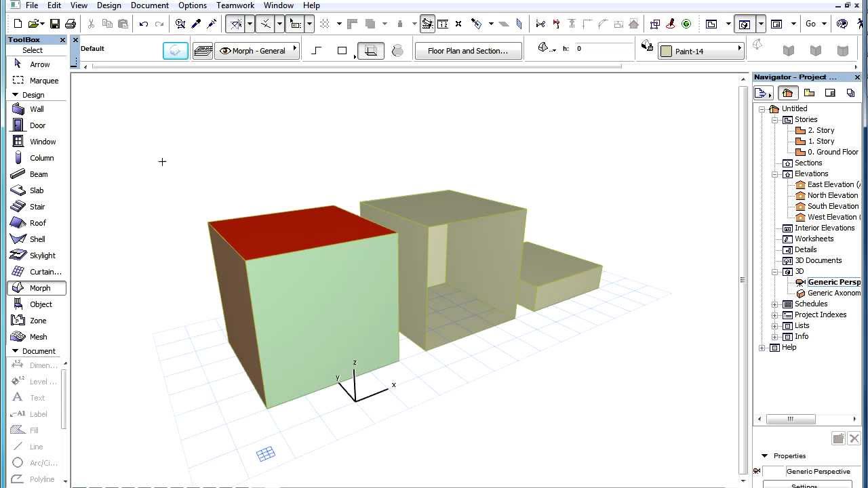The height and width of the screenshot is (488, 868).
Task: Open the View menu
Action: [79, 5]
